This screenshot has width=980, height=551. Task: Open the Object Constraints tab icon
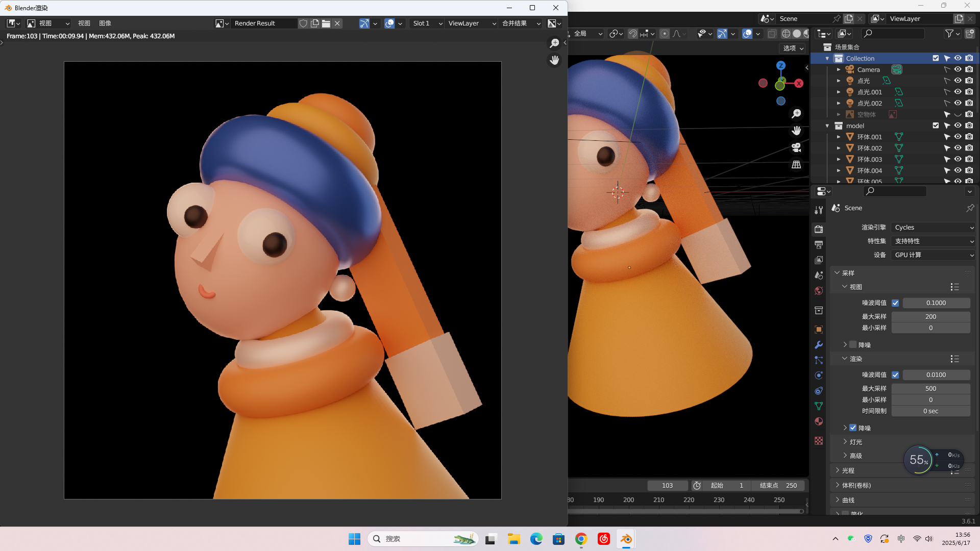819,391
